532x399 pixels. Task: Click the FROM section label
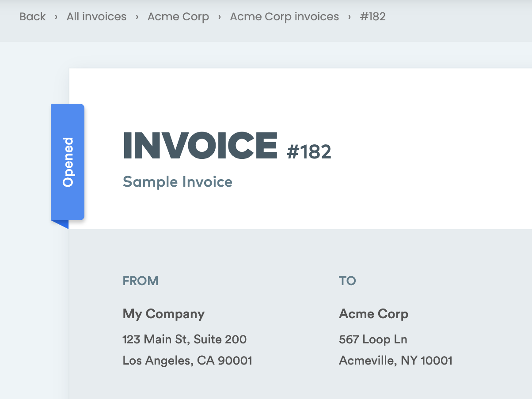[x=141, y=281]
